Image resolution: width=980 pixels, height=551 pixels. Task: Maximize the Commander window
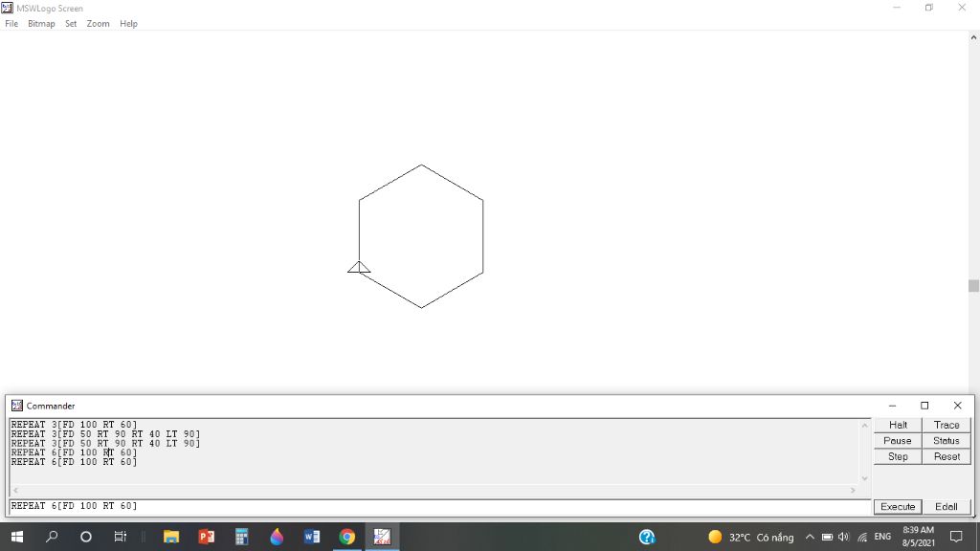pos(924,406)
